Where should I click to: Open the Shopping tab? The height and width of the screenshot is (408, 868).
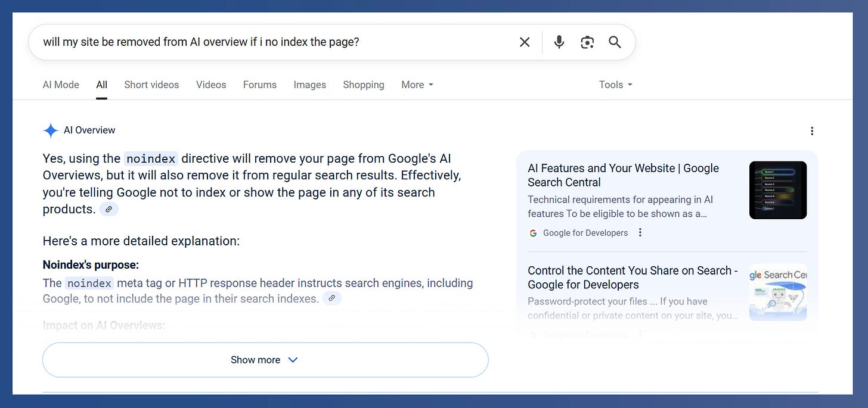pyautogui.click(x=364, y=85)
